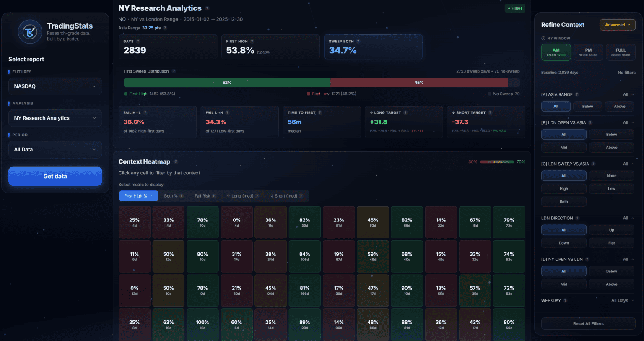
Task: Click the clock icon next to NY WINDOW
Action: pyautogui.click(x=543, y=38)
